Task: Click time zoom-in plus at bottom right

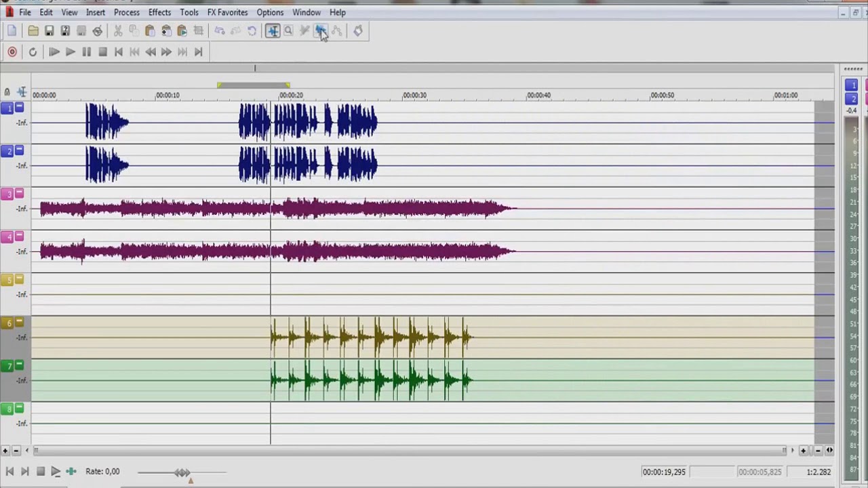Action: [804, 450]
